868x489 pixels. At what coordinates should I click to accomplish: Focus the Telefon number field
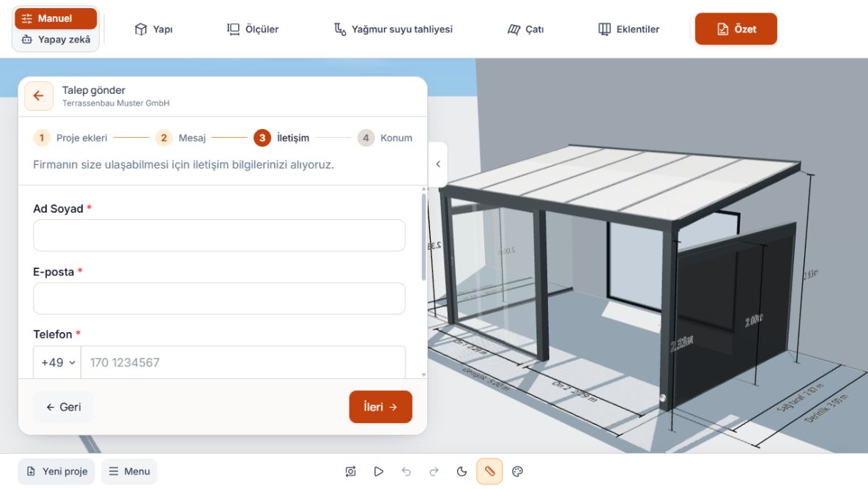coord(243,363)
